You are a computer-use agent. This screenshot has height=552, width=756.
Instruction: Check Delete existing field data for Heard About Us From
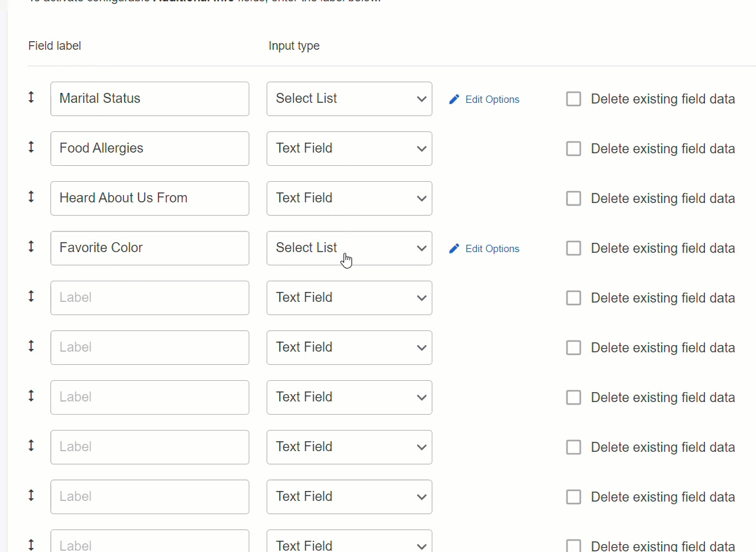click(573, 198)
